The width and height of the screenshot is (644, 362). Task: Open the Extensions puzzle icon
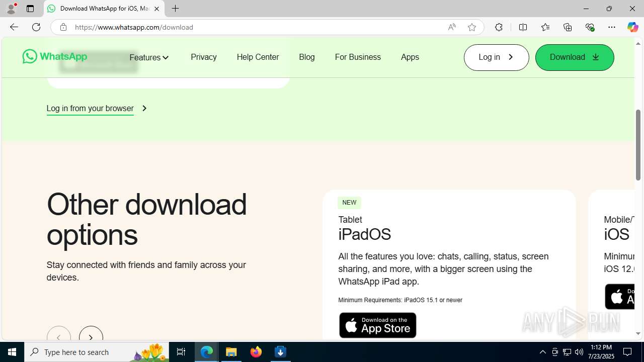pos(499,27)
